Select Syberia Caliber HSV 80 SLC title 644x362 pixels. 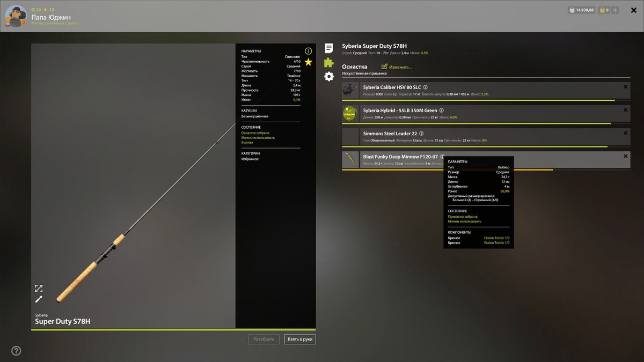pyautogui.click(x=392, y=87)
